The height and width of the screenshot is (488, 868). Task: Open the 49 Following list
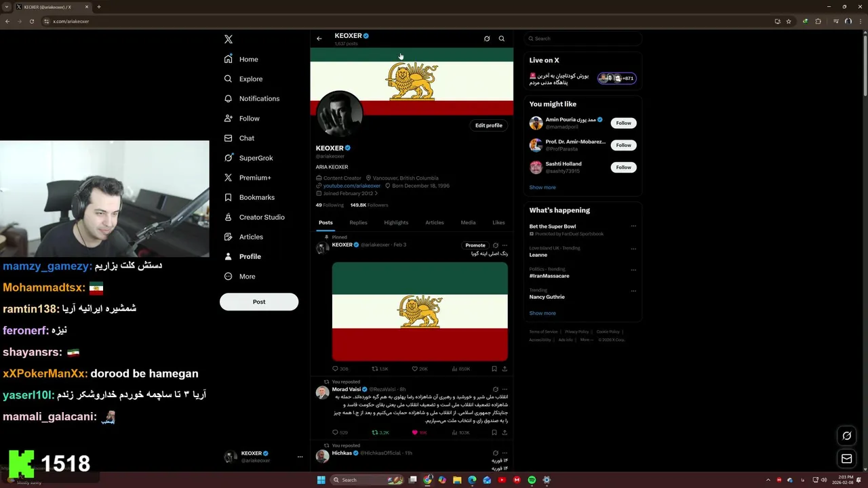330,205
